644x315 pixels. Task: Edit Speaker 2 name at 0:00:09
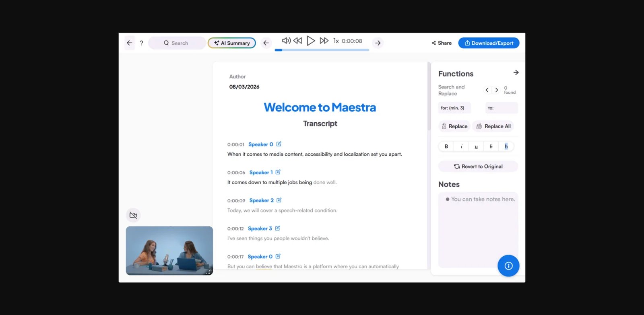(279, 200)
